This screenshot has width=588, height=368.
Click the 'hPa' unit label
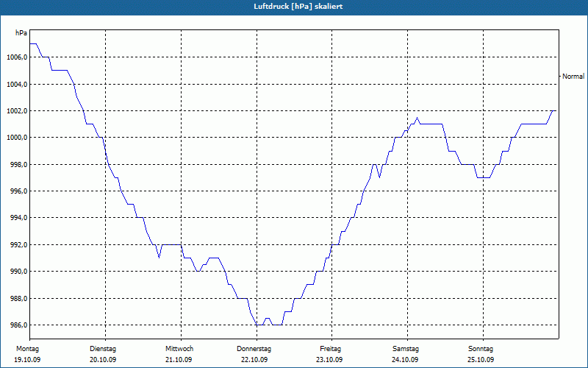tap(21, 33)
